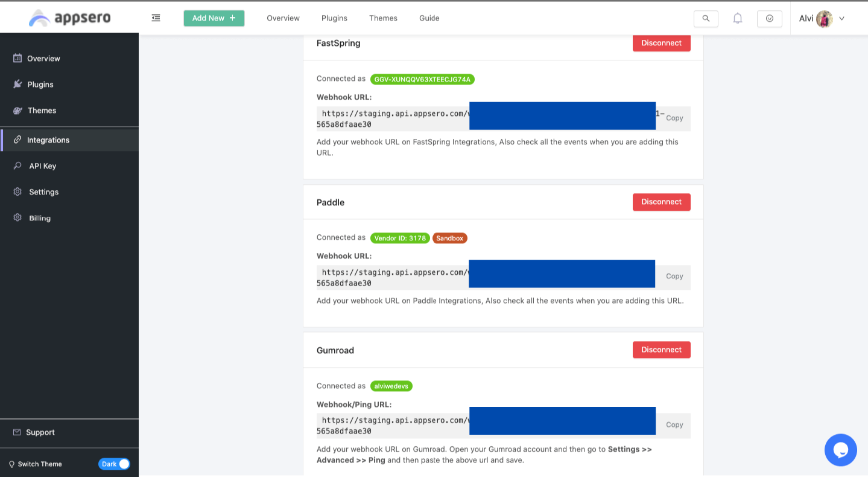Open search using the magnifier icon
This screenshot has height=477, width=868.
point(706,19)
